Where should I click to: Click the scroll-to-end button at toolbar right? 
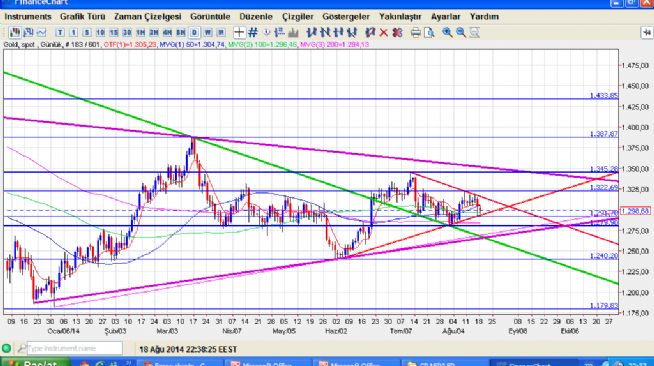tap(646, 32)
